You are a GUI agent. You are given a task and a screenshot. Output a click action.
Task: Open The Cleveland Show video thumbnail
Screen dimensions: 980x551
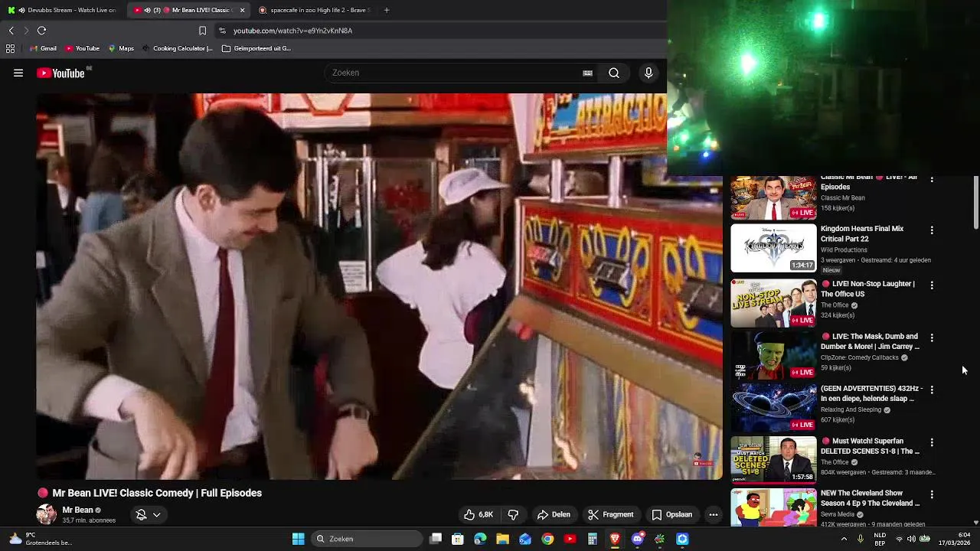coord(773,507)
